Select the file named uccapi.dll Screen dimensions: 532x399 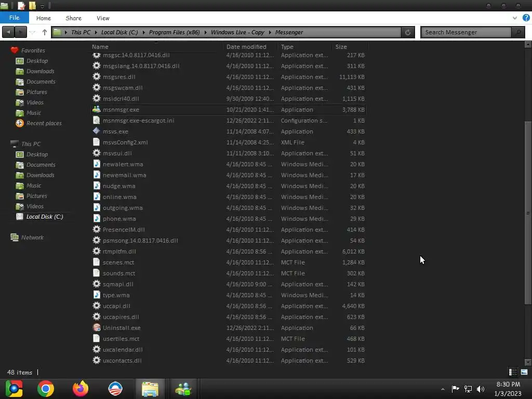(x=116, y=306)
